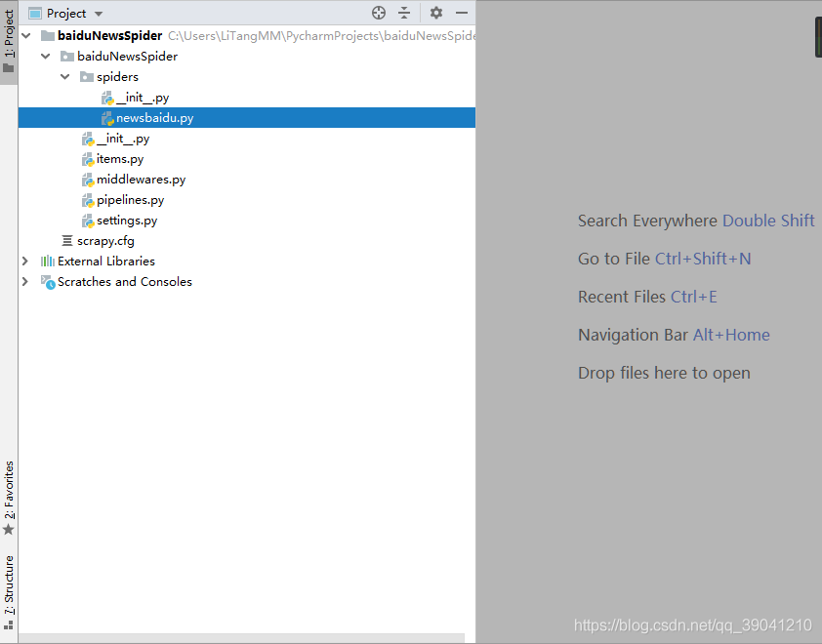Viewport: 822px width, 644px height.
Task: Expand Scratches and Consoles node
Action: click(25, 282)
